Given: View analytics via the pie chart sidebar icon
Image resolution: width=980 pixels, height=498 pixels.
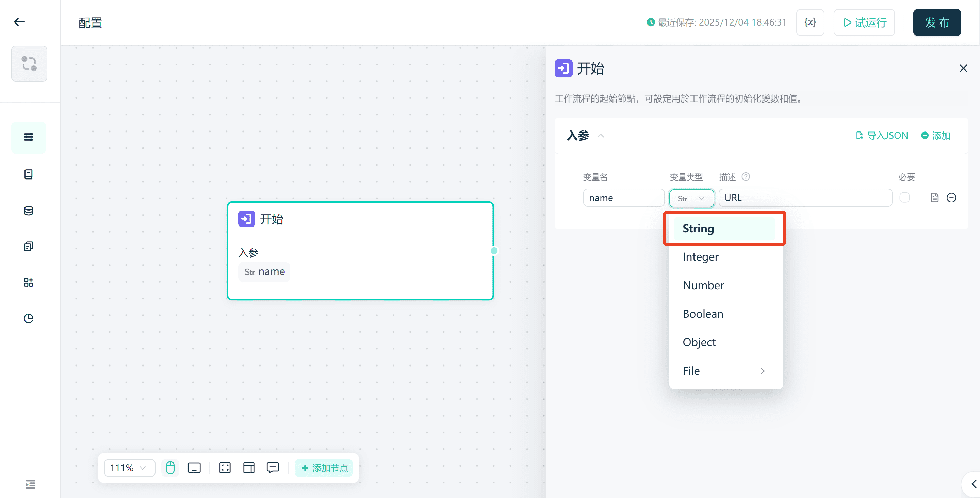Looking at the screenshot, I should pyautogui.click(x=29, y=318).
